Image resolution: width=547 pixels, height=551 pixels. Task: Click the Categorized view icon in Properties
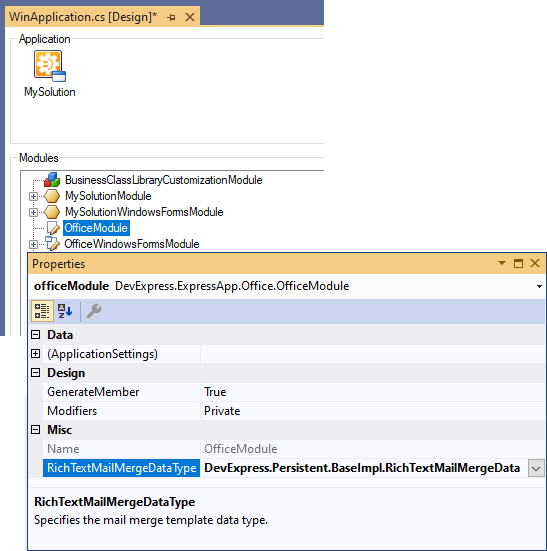[x=42, y=311]
